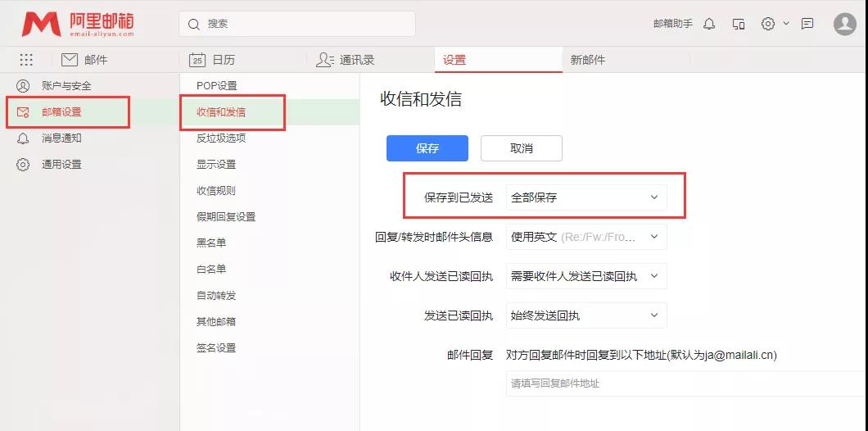Expand the 发送已读回执 dropdown
The image size is (868, 431).
point(585,315)
